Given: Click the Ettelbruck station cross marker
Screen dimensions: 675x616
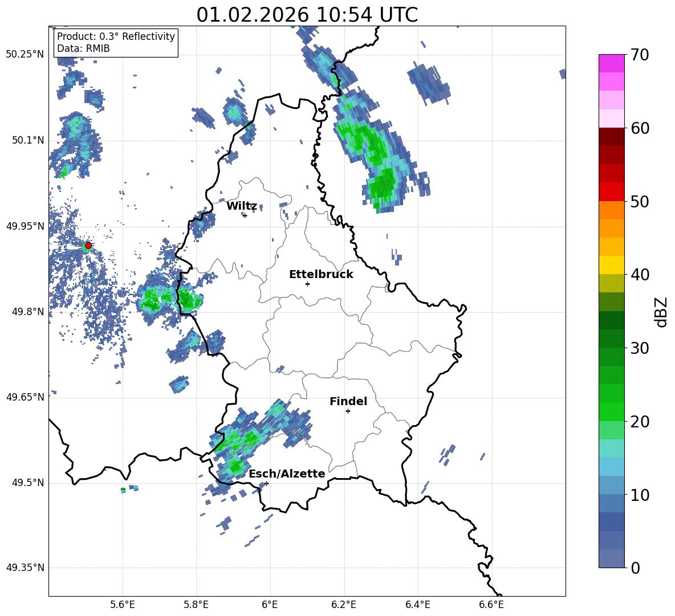Looking at the screenshot, I should 307,284.
